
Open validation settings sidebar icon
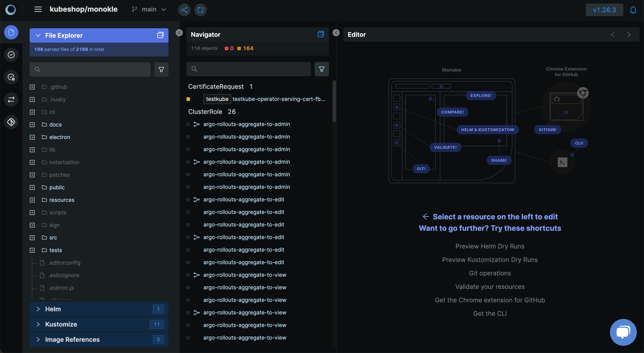[11, 77]
